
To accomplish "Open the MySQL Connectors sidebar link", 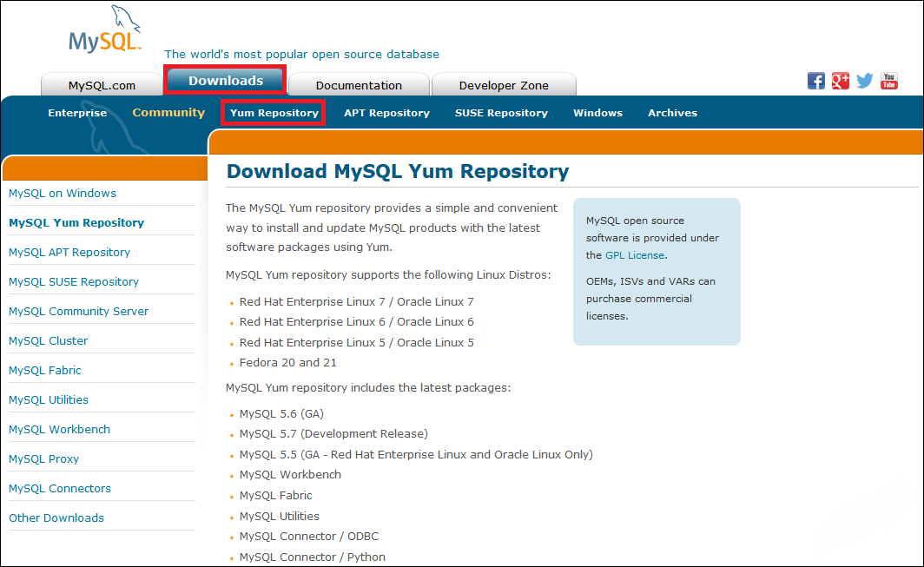I will coord(60,488).
